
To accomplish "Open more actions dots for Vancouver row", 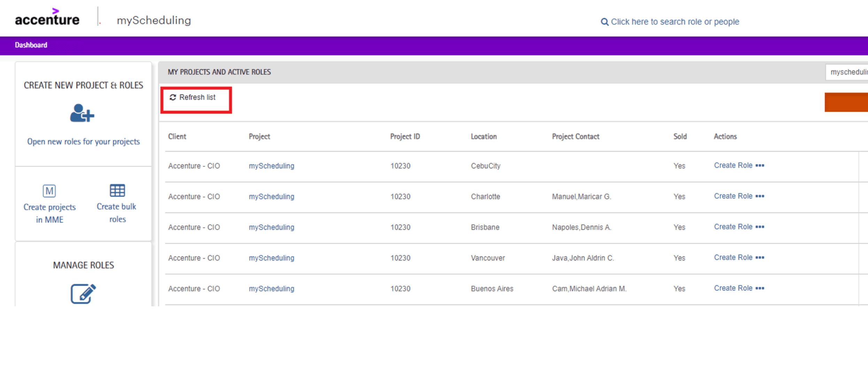I will click(x=760, y=257).
